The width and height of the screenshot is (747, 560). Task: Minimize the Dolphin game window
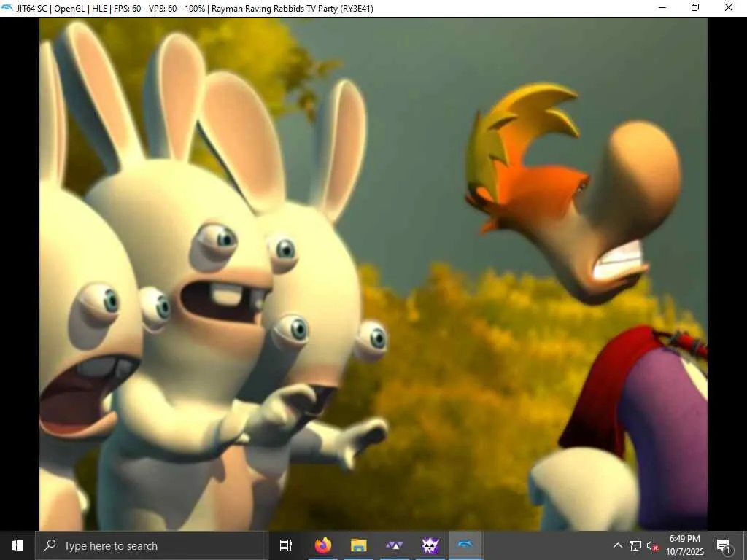(x=662, y=8)
